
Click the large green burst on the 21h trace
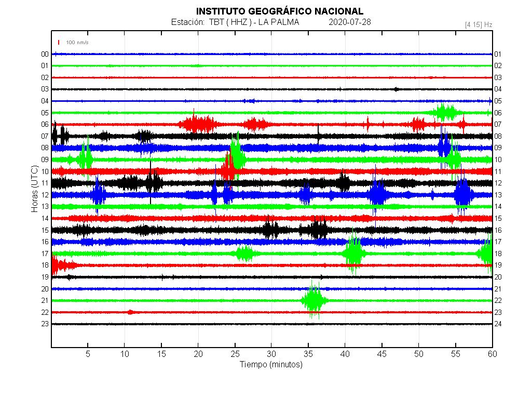pos(313,300)
